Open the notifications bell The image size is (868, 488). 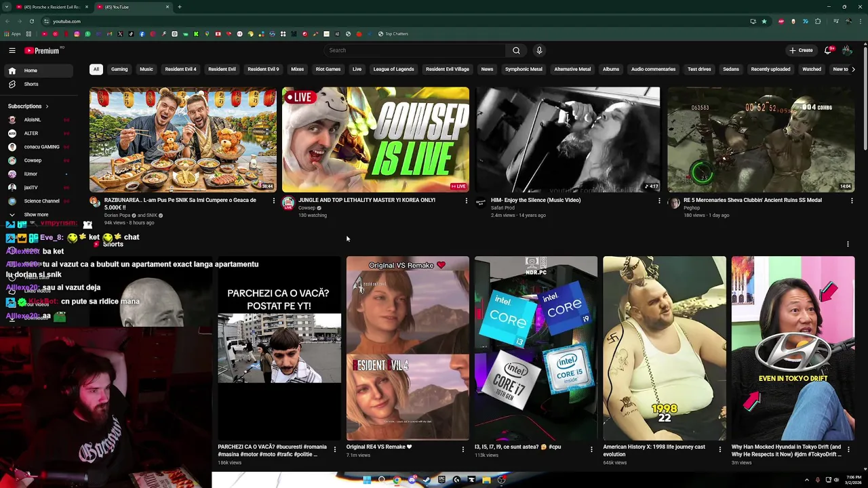click(828, 50)
